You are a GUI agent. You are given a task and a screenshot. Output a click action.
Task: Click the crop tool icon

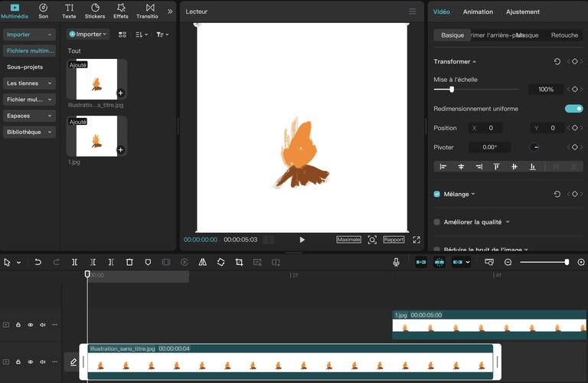tap(239, 262)
